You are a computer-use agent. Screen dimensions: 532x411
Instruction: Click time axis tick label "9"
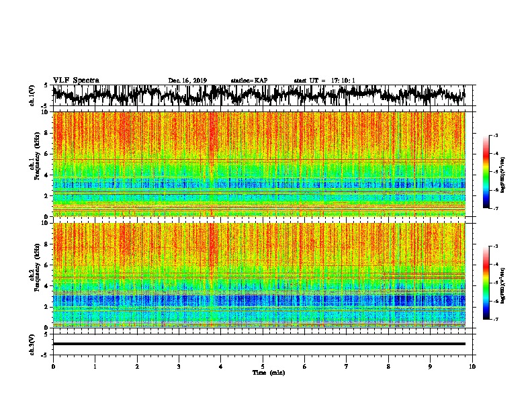tap(430, 367)
